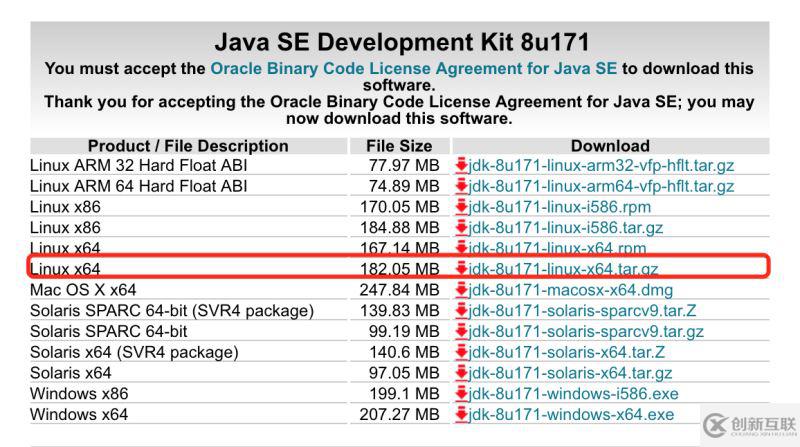The width and height of the screenshot is (800, 447).
Task: Download jdk-8u171-windows-x64.exe file
Action: [x=571, y=414]
